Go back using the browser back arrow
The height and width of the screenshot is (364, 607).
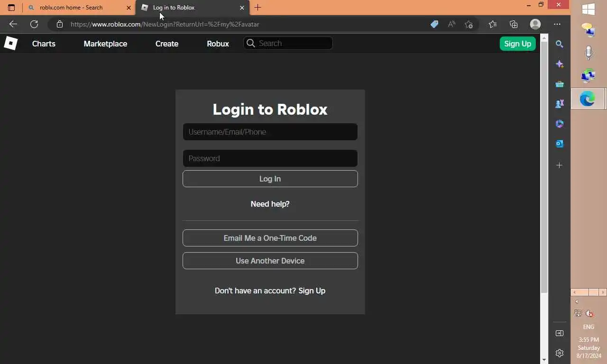click(13, 24)
